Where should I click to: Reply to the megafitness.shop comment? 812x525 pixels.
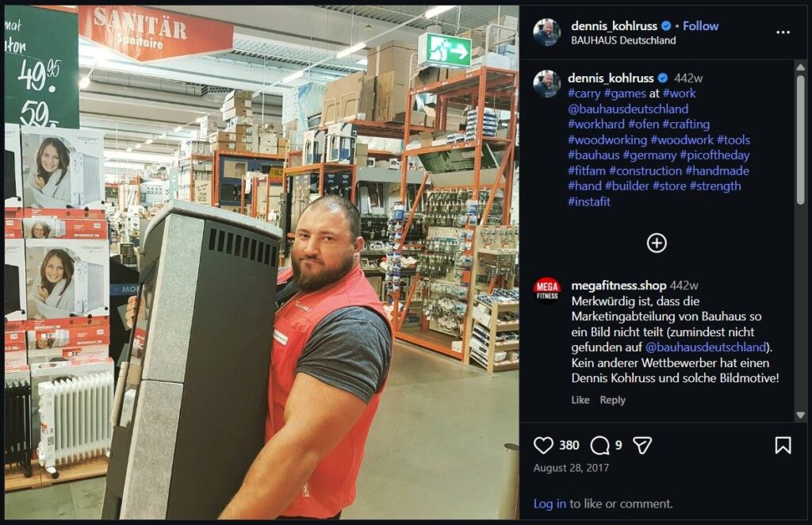coord(612,400)
